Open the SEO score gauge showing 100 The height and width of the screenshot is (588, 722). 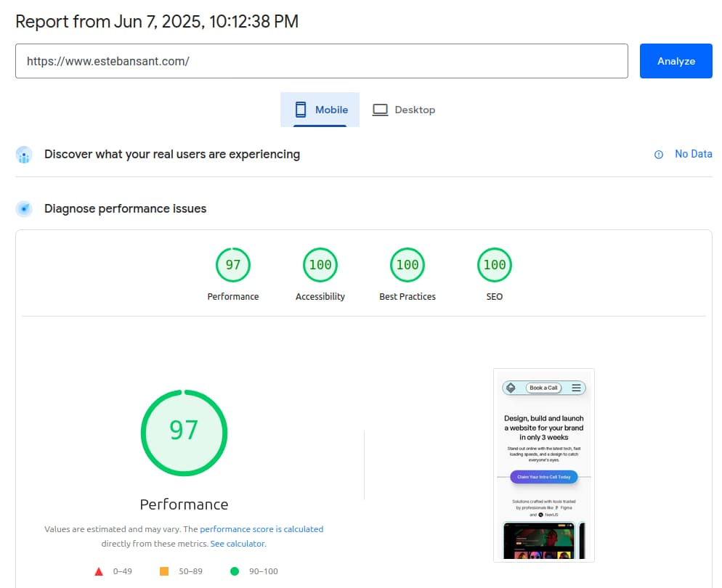tap(495, 265)
